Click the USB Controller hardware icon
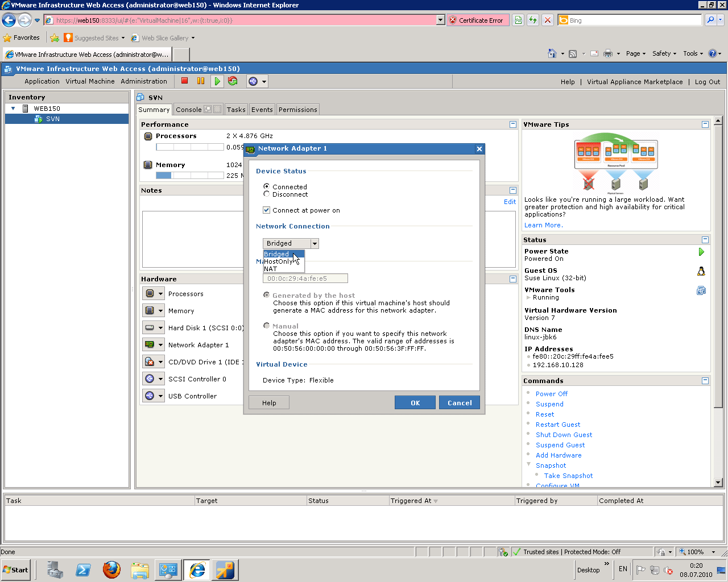This screenshot has width=728, height=582. point(150,396)
